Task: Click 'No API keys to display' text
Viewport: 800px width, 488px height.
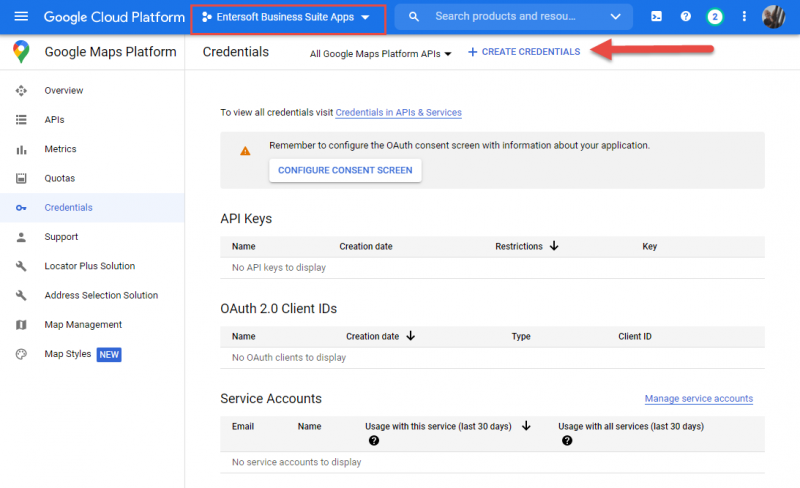Action: [279, 267]
